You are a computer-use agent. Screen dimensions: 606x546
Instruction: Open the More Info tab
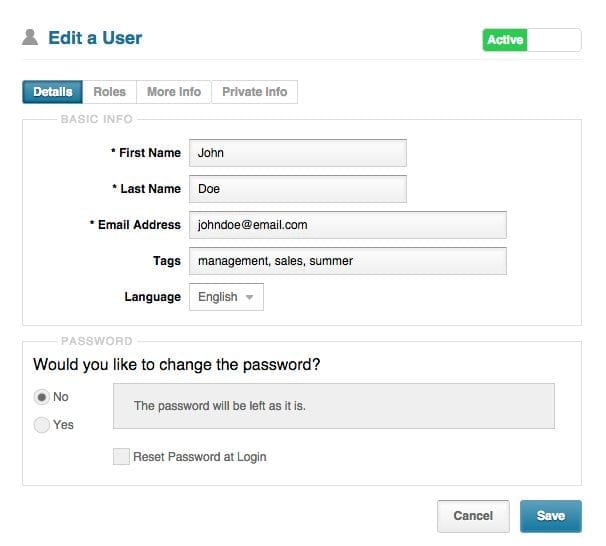(x=174, y=92)
